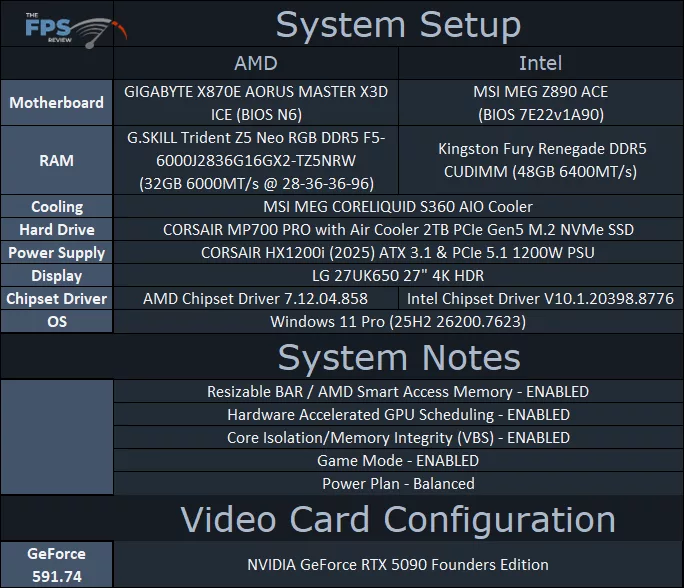Click the Intel column header
This screenshot has height=588, width=684.
click(x=540, y=63)
